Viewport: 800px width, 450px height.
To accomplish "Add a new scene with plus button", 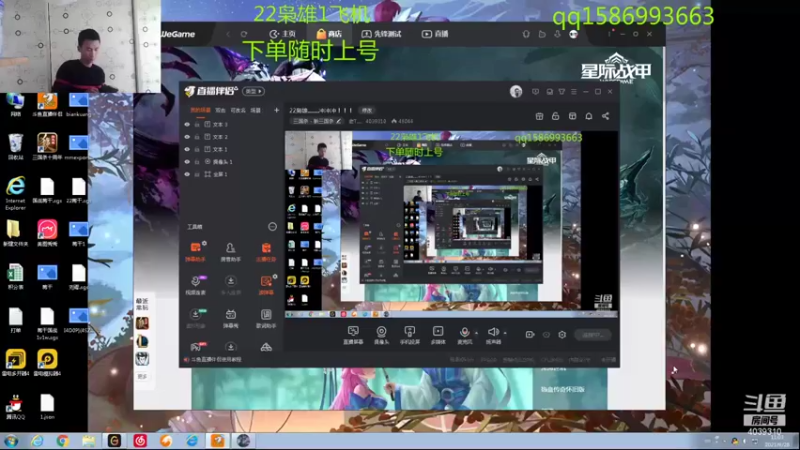I will [276, 110].
